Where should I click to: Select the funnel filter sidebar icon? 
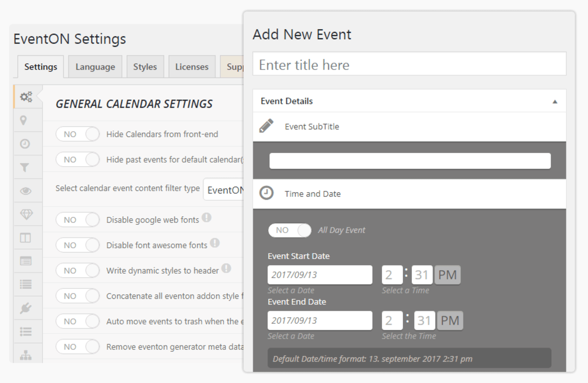pyautogui.click(x=25, y=167)
